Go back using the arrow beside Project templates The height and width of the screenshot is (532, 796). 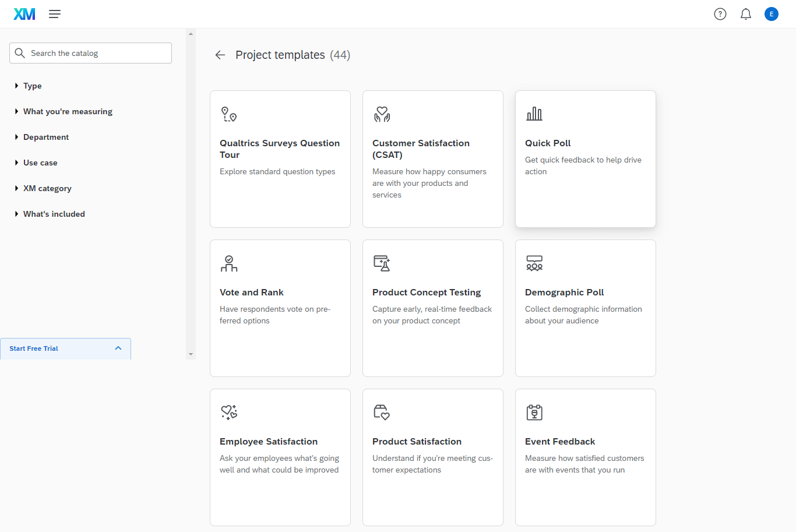click(220, 55)
